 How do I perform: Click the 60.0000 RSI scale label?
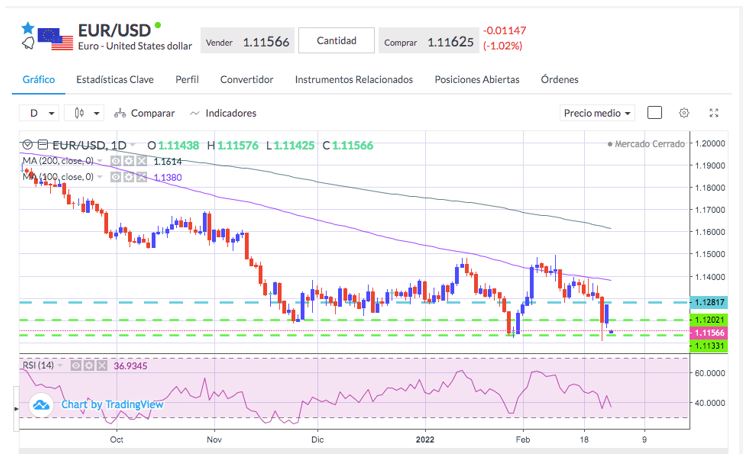(x=710, y=373)
